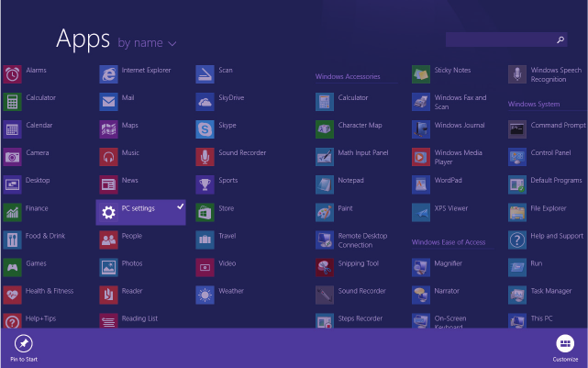This screenshot has width=588, height=368.
Task: Open the File Explorer icon
Action: (517, 212)
